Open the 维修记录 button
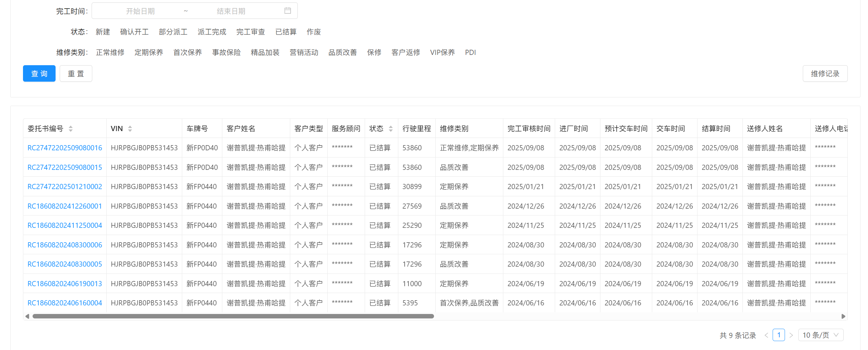 point(825,73)
